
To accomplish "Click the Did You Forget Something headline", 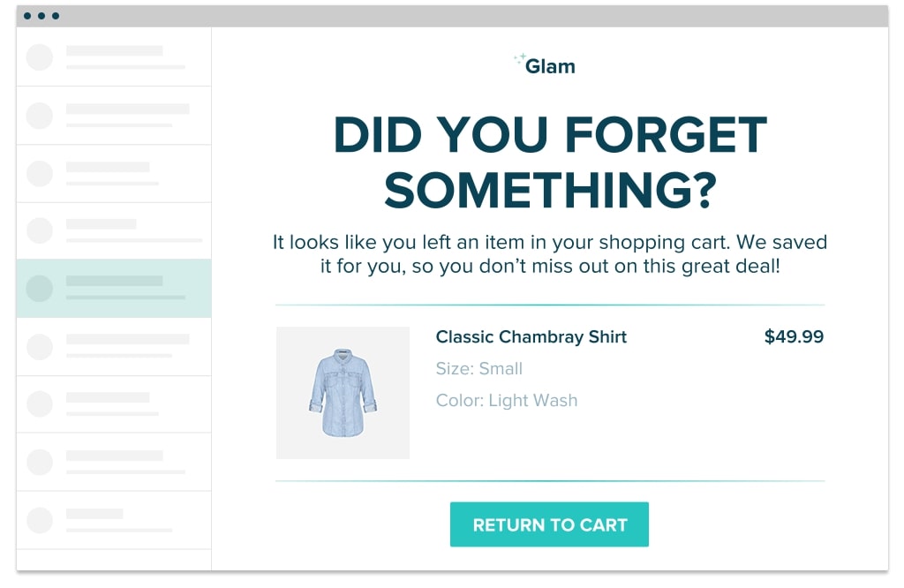I will tap(549, 162).
